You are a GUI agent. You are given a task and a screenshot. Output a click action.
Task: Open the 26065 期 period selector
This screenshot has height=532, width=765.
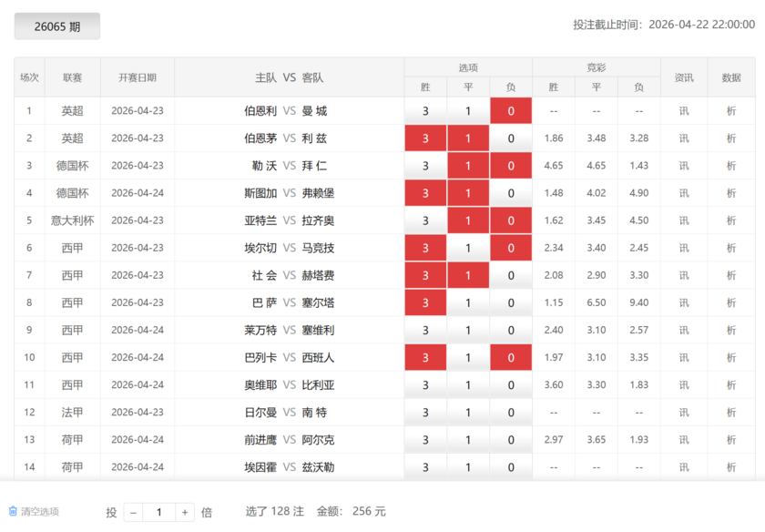(56, 26)
